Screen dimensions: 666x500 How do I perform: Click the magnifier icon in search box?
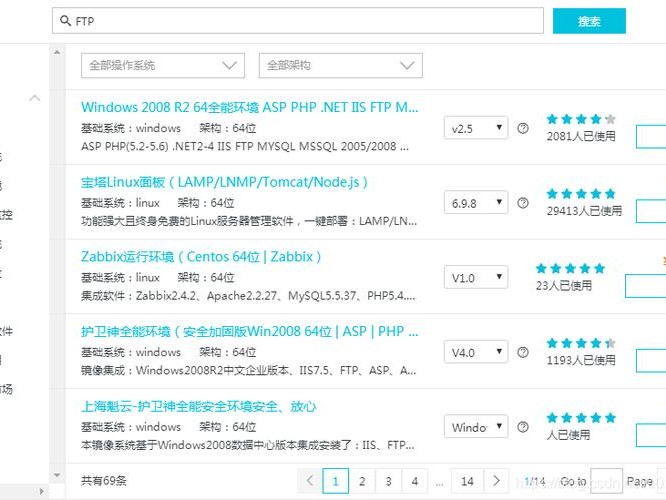coord(65,20)
